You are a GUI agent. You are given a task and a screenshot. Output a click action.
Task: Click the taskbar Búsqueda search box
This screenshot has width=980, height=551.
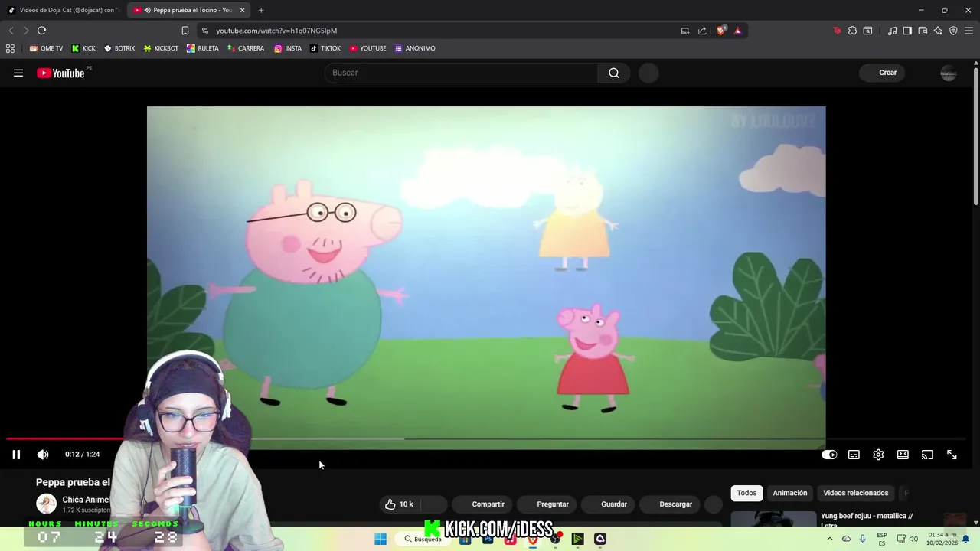coord(423,539)
